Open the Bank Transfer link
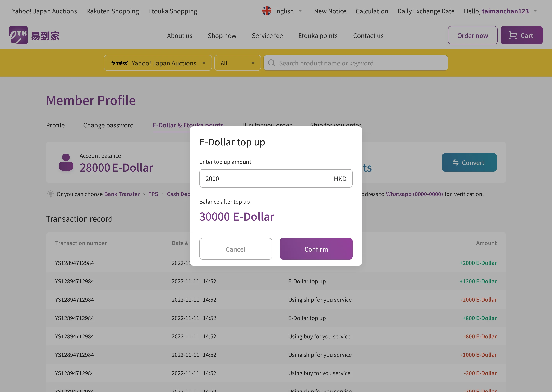 pos(122,194)
